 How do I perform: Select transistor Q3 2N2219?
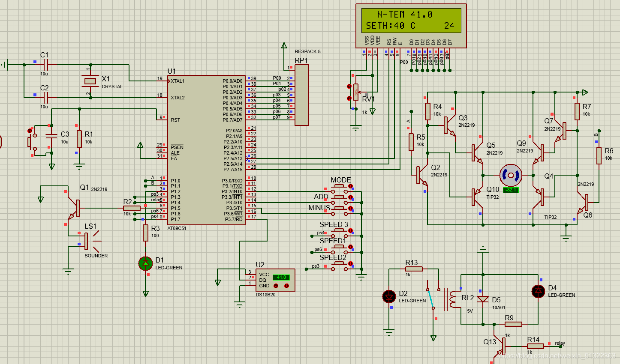tap(449, 125)
